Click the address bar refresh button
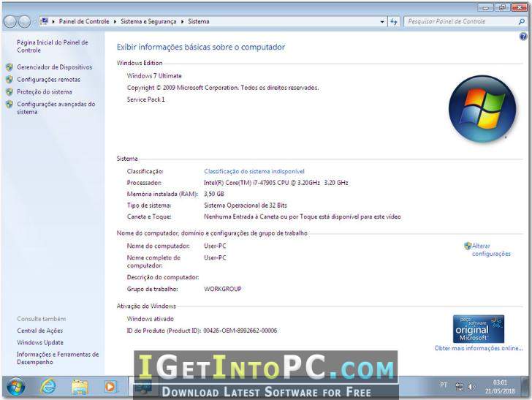 tap(394, 22)
